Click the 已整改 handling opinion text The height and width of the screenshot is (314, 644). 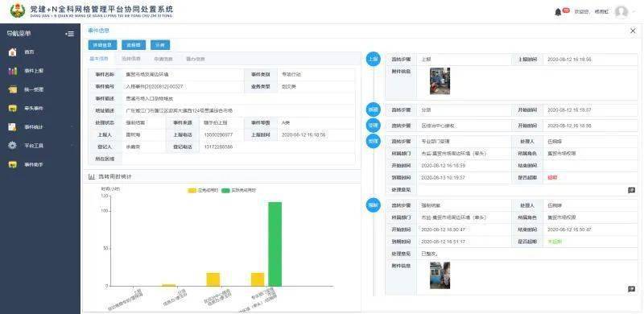click(x=429, y=254)
